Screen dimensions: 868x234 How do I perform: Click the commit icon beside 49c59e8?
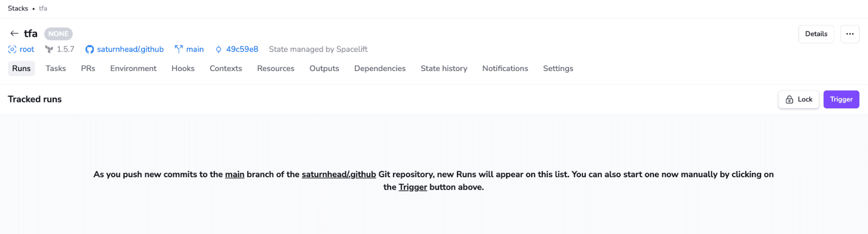click(218, 49)
